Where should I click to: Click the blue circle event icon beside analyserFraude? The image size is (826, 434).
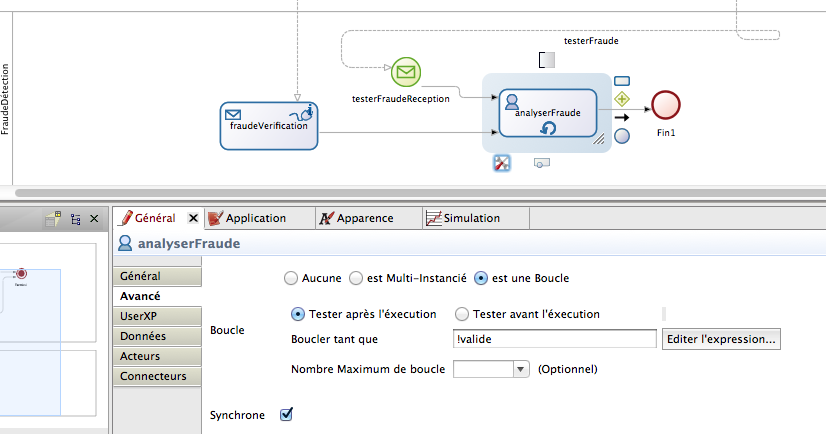(621, 136)
